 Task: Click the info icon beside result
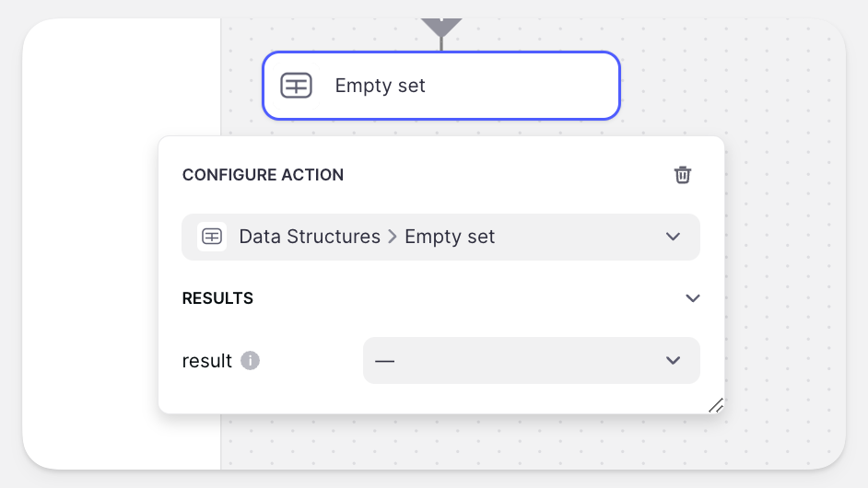[250, 361]
